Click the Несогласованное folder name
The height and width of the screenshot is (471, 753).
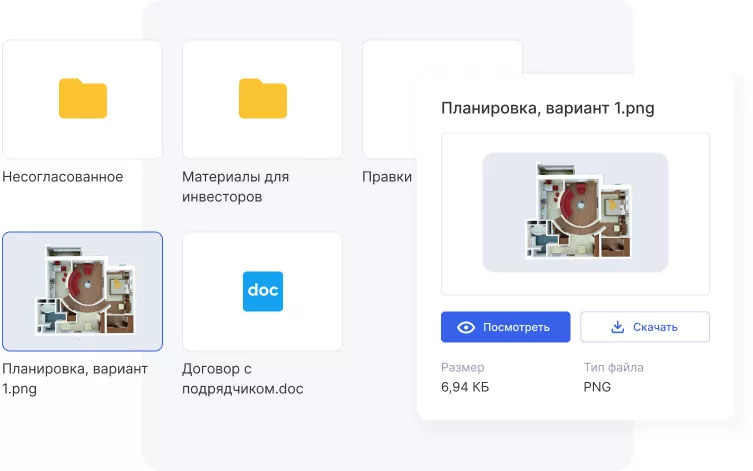click(x=63, y=177)
